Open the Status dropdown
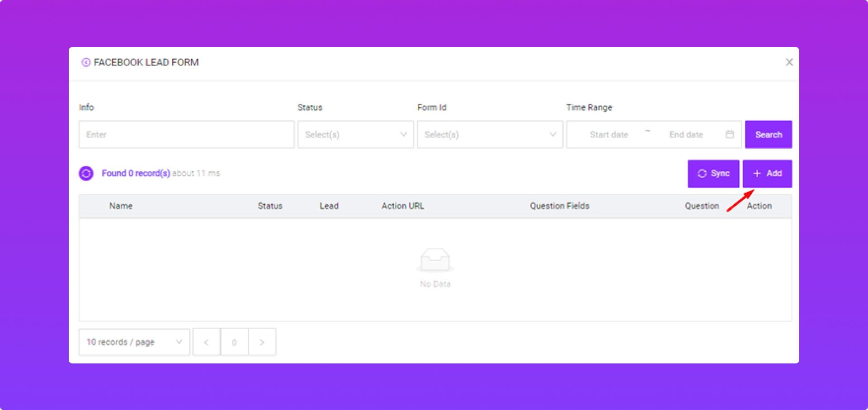This screenshot has height=410, width=868. pyautogui.click(x=355, y=134)
